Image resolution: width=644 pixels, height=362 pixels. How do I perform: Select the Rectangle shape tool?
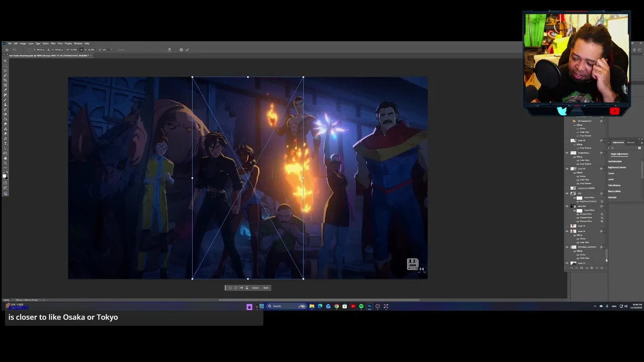(5, 153)
